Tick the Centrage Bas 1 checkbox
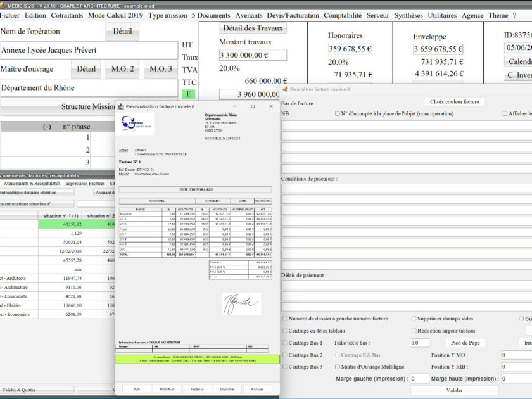This screenshot has width=532, height=399. tap(285, 343)
